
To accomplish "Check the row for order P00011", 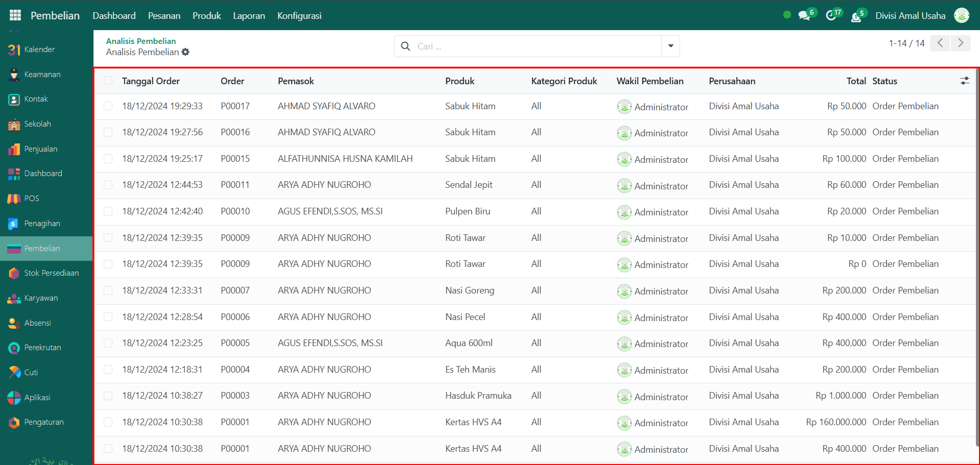I will coord(108,185).
